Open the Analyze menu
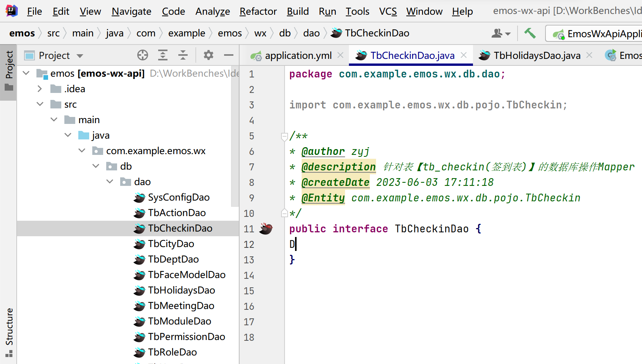 [212, 11]
